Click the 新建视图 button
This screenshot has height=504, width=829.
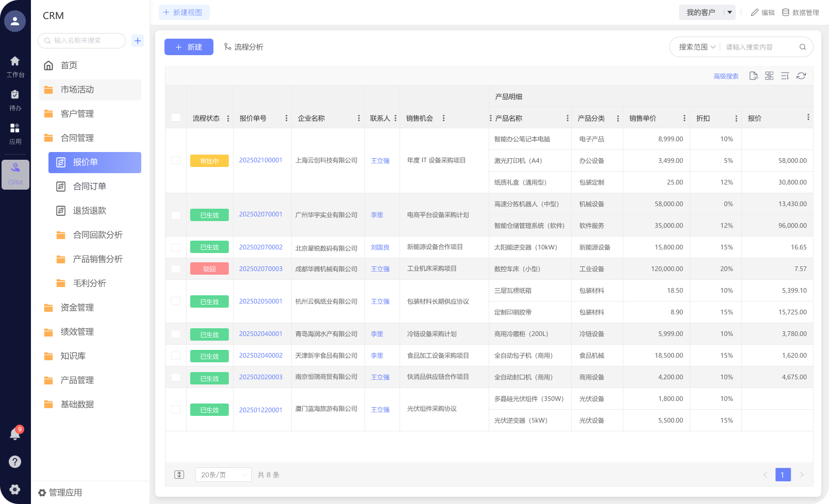pyautogui.click(x=184, y=12)
